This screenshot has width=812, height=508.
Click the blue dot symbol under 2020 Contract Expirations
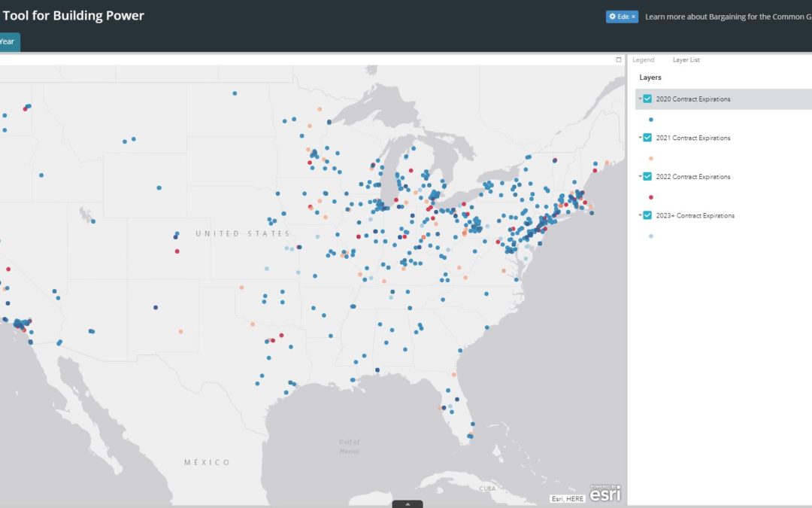tap(650, 119)
